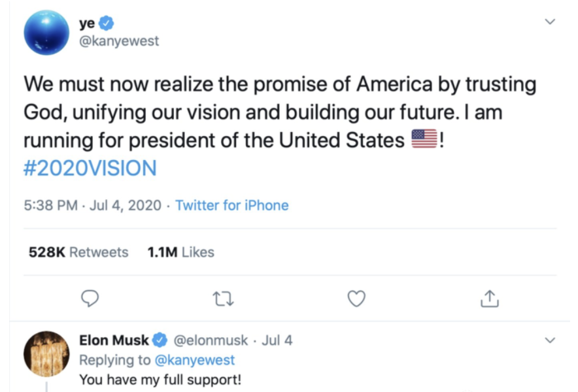This screenshot has height=392, width=578.
Task: Click Elon Musk's verified badge
Action: point(160,340)
